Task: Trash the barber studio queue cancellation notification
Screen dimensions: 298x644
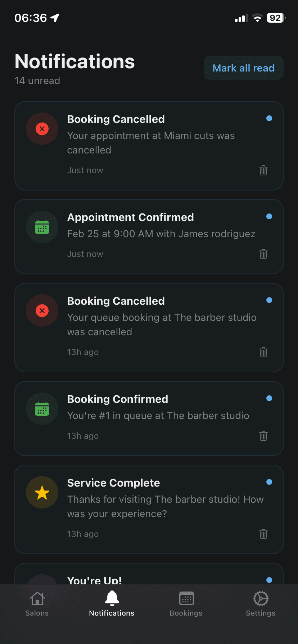Action: coord(263,352)
